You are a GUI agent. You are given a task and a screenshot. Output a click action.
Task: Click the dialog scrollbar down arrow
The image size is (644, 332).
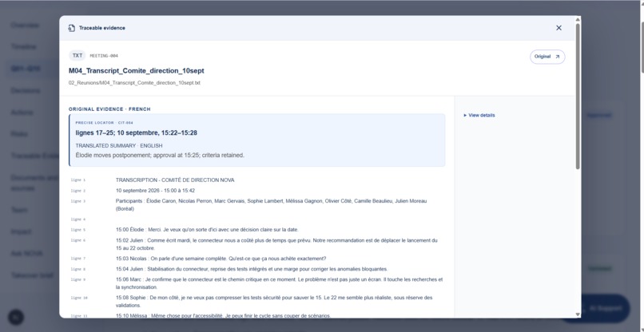578,314
